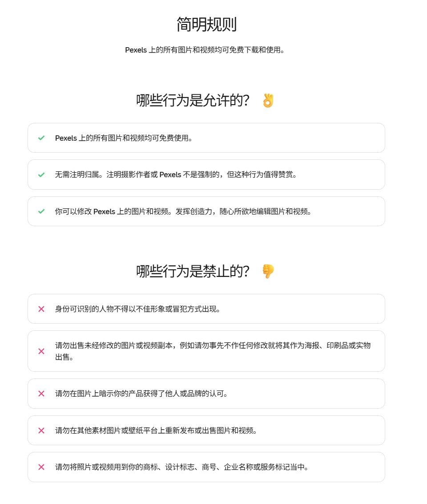Click the 哪些行为是允许的 heading text
427x504 pixels.
[193, 101]
